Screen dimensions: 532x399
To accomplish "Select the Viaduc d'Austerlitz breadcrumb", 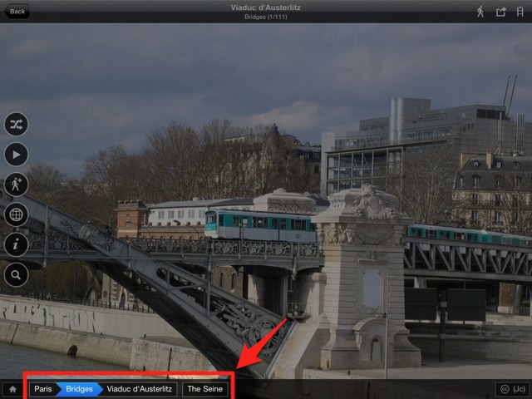I will (x=139, y=389).
